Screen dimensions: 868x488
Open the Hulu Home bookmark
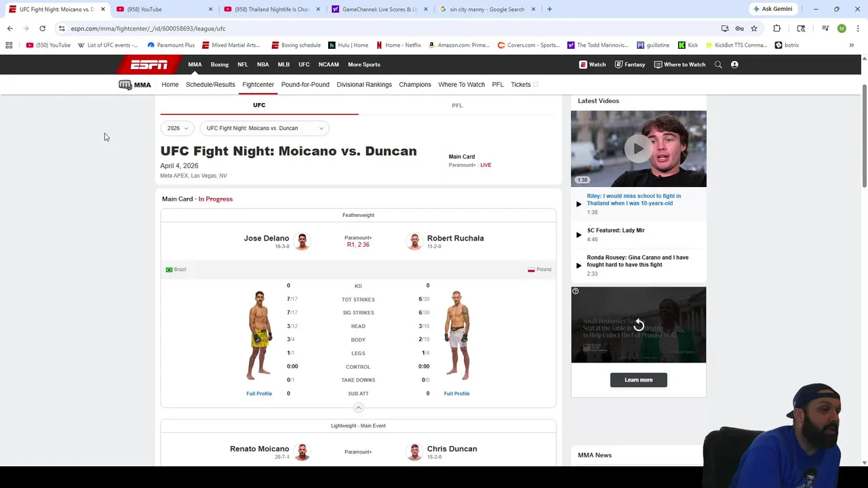tap(349, 45)
